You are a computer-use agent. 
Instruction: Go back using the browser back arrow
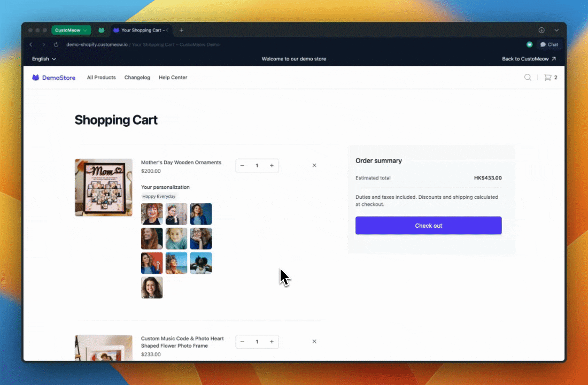[x=31, y=45]
